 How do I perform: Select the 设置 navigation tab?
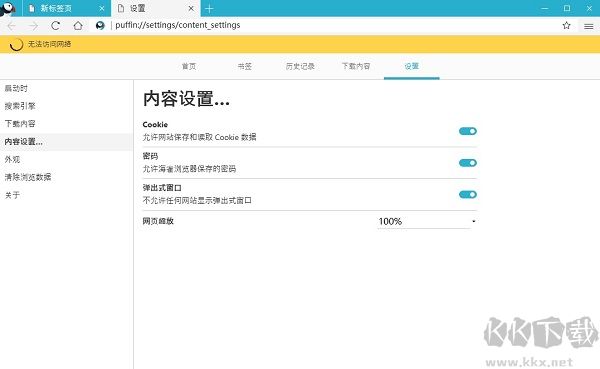pyautogui.click(x=412, y=66)
